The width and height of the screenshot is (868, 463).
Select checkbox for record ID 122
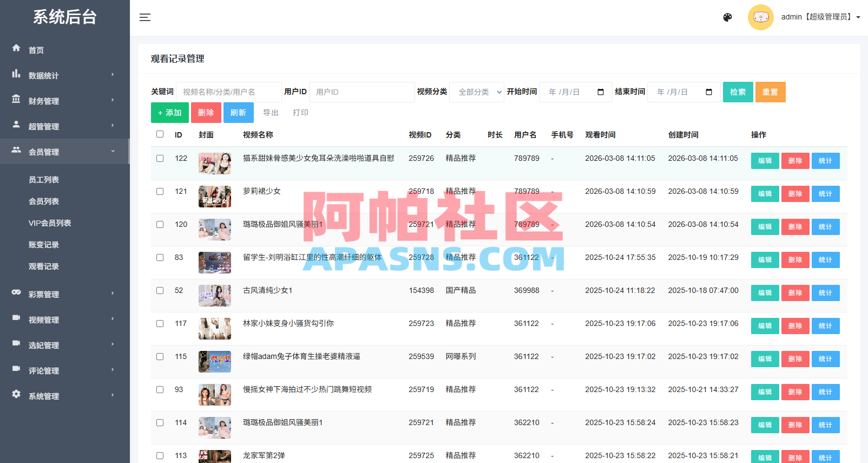coord(160,159)
